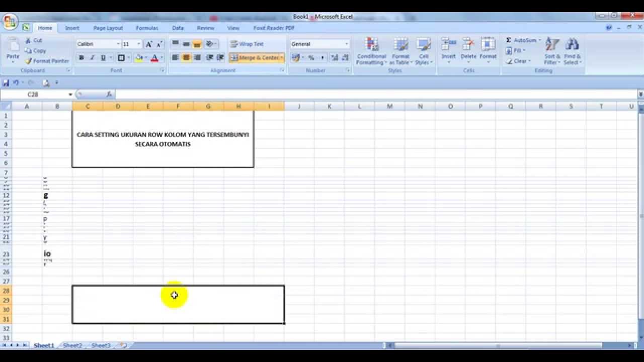Apply top vertical alignment
The width and height of the screenshot is (644, 362).
pyautogui.click(x=175, y=44)
